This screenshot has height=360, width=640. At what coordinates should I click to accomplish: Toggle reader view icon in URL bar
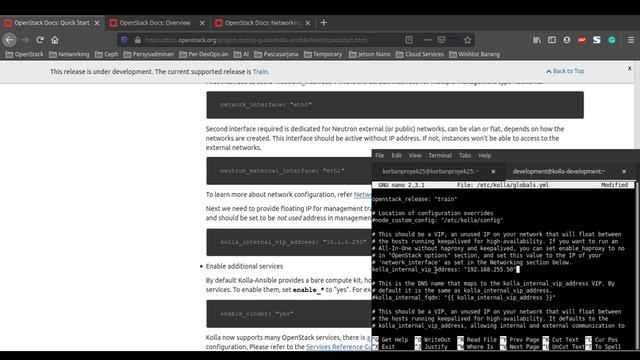pos(409,40)
